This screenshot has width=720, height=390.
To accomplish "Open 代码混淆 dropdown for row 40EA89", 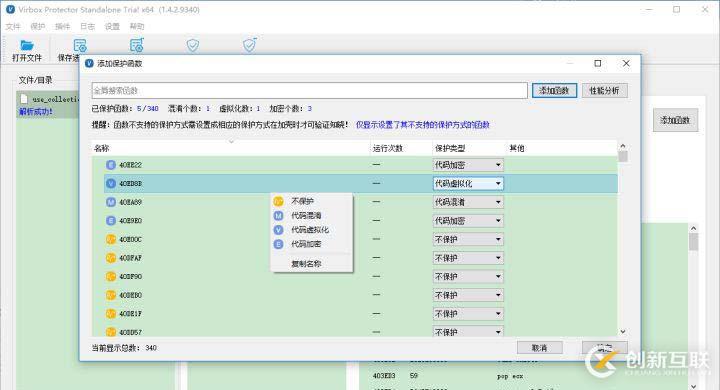I will click(x=468, y=202).
